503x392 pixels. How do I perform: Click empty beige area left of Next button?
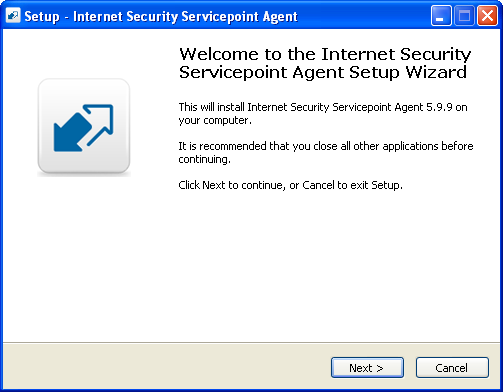pyautogui.click(x=167, y=368)
